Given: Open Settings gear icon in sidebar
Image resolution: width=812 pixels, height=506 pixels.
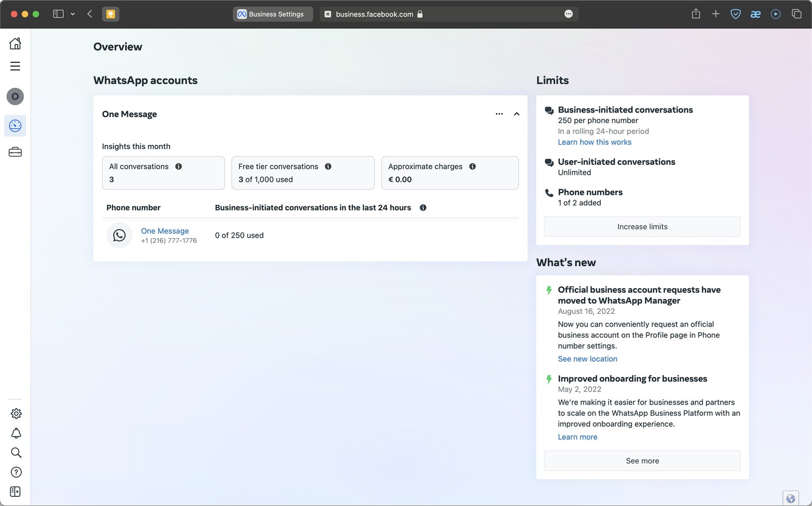Looking at the screenshot, I should point(16,414).
